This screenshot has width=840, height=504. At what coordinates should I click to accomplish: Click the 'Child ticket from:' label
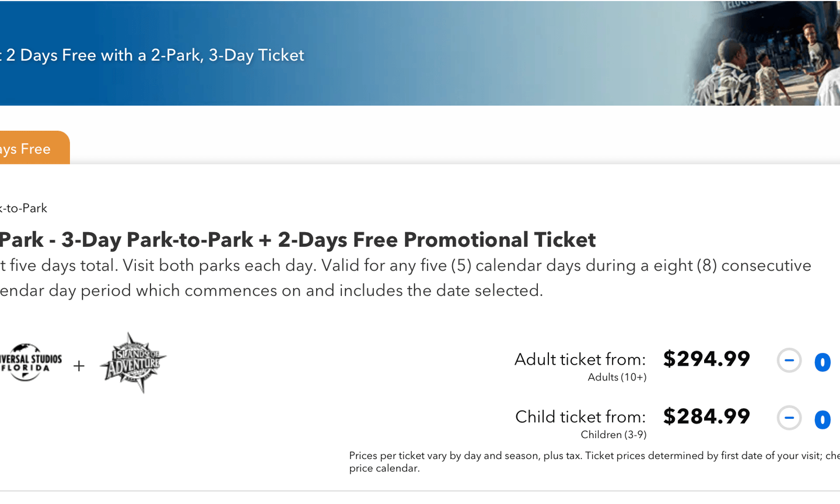click(580, 417)
